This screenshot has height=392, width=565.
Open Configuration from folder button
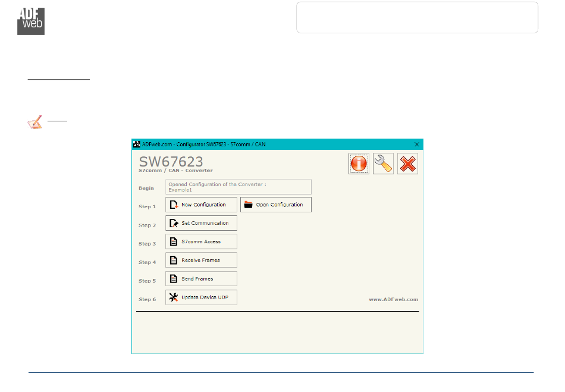pyautogui.click(x=276, y=205)
